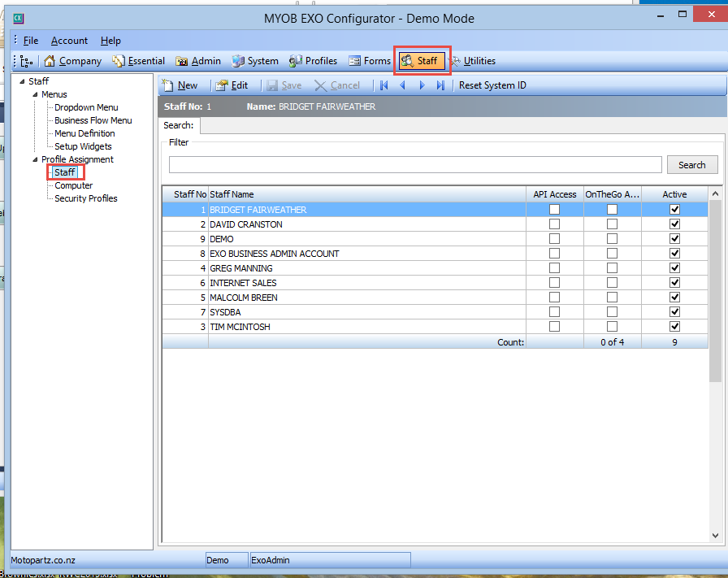Screen dimensions: 728x578
Task: Toggle API Access for BRIDGET FAIRWEATHER
Action: pos(554,210)
